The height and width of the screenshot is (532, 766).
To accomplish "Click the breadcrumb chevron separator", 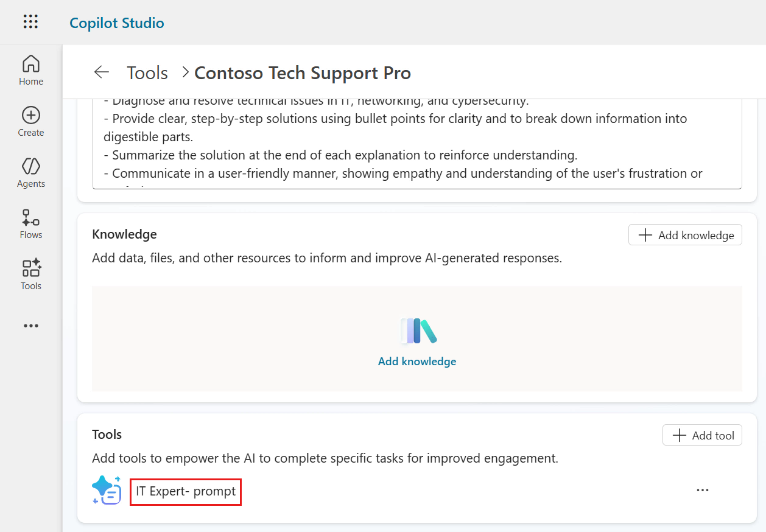I will click(x=185, y=72).
